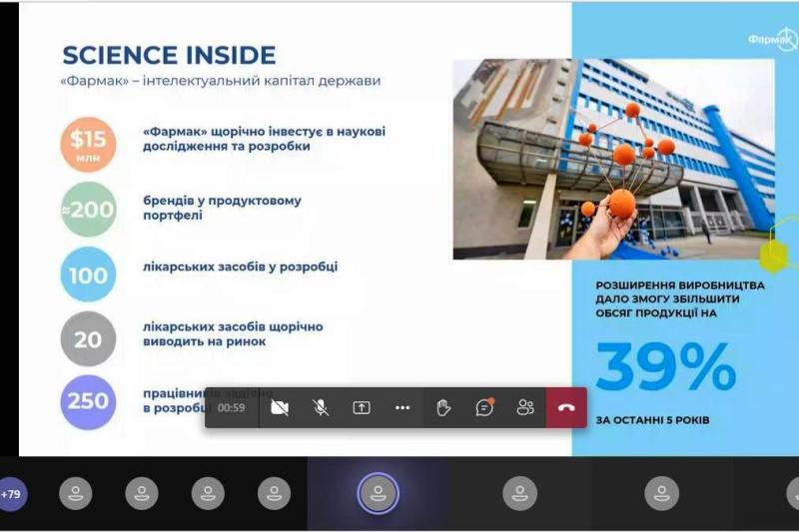
Task: Unmute the microphone
Action: (321, 408)
